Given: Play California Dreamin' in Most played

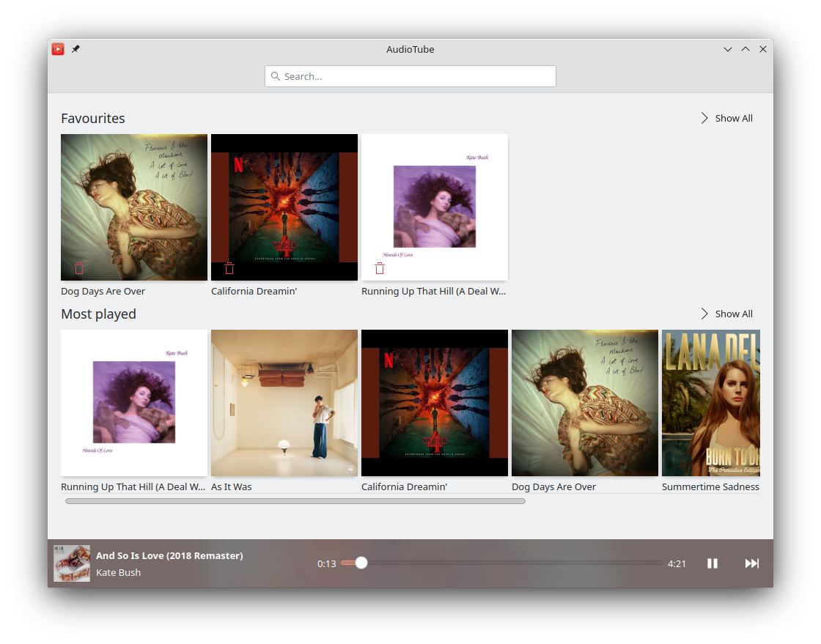Looking at the screenshot, I should pyautogui.click(x=435, y=403).
